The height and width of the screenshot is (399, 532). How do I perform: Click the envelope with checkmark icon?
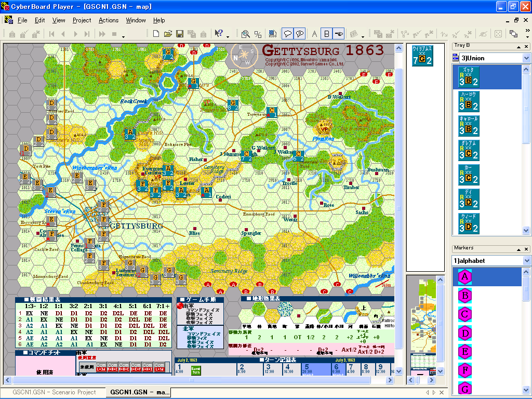[24, 34]
